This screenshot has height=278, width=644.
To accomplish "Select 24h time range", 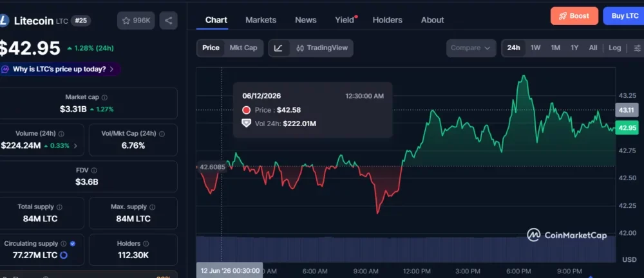I will pos(513,48).
